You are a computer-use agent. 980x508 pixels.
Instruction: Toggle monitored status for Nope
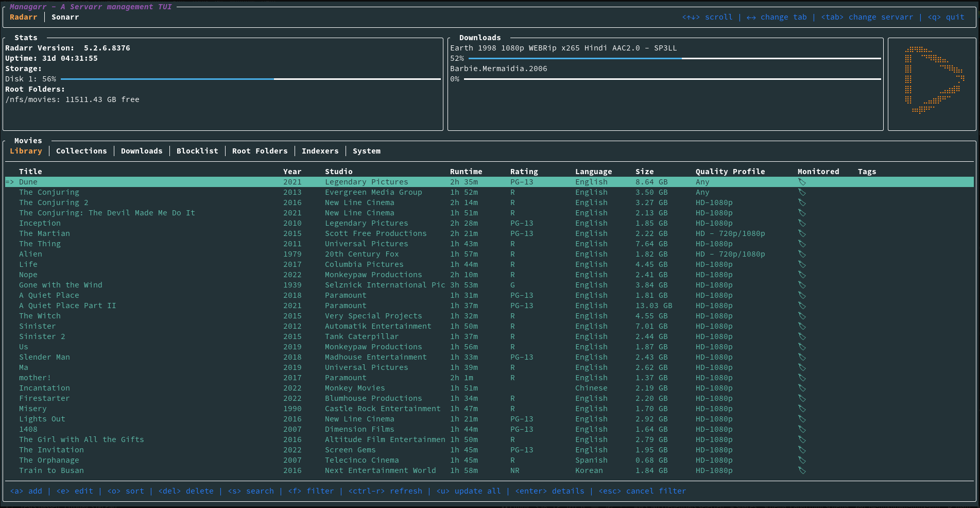click(802, 275)
